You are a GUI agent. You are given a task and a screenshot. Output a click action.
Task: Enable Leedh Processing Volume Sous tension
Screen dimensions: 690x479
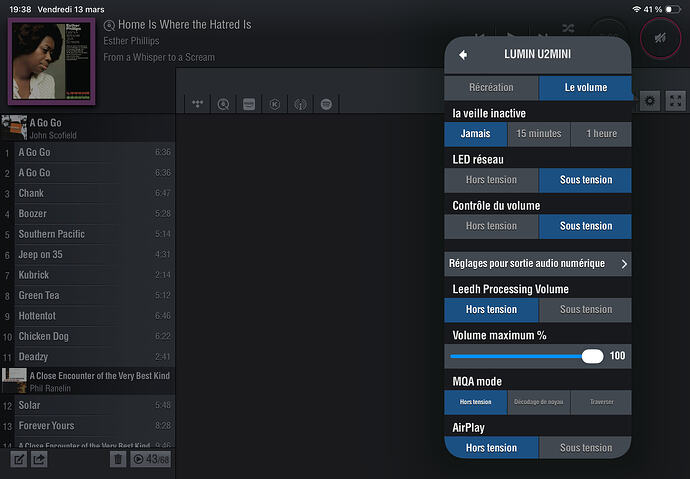[585, 309]
